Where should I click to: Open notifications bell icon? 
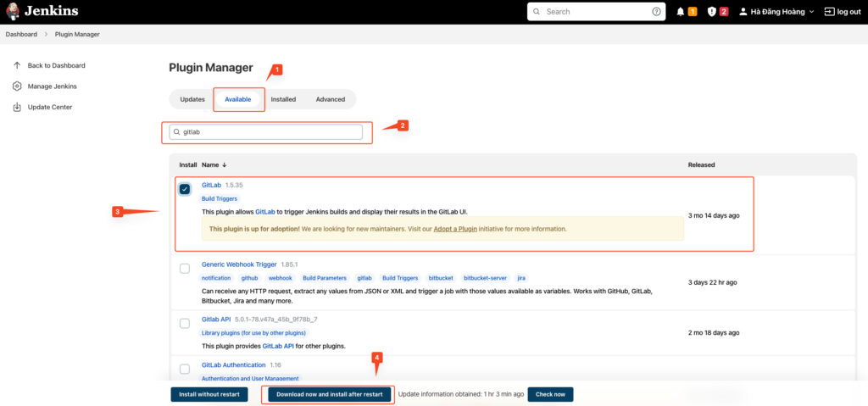[x=681, y=12]
